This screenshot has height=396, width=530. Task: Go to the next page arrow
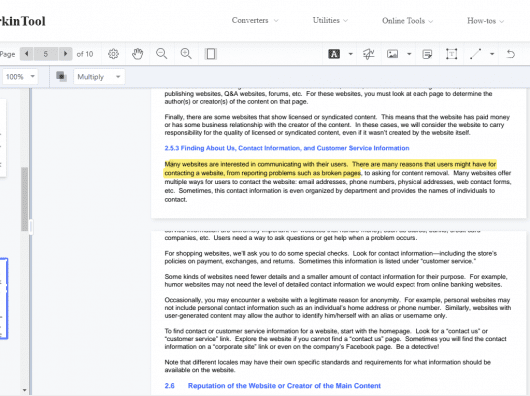pyautogui.click(x=66, y=54)
